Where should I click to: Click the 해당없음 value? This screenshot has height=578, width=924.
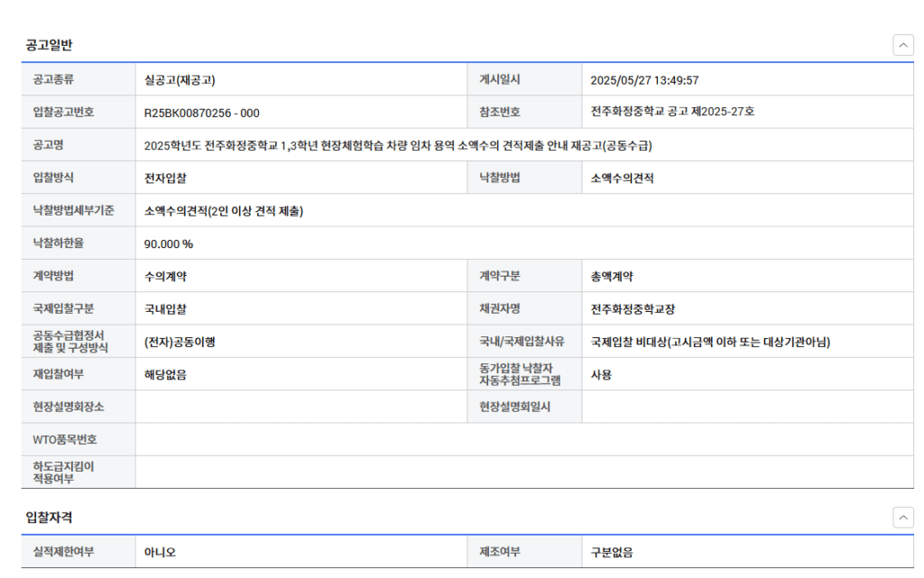[165, 375]
